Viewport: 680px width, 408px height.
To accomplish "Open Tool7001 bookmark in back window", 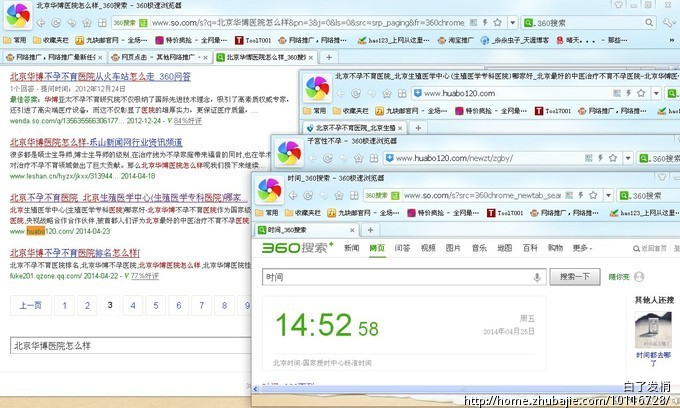I will tap(253, 40).
